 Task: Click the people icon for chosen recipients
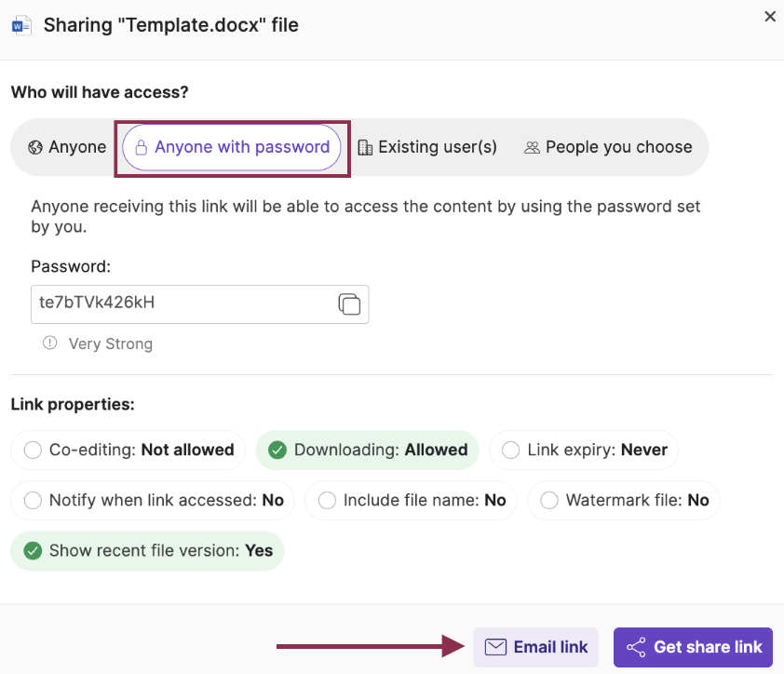(x=533, y=147)
